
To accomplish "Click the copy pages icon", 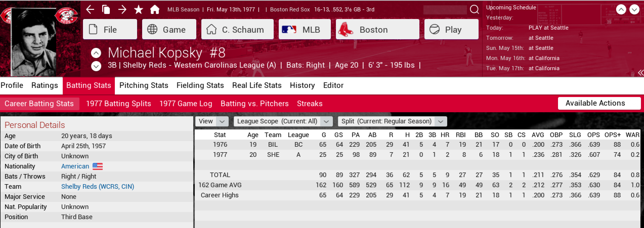I will tap(106, 10).
